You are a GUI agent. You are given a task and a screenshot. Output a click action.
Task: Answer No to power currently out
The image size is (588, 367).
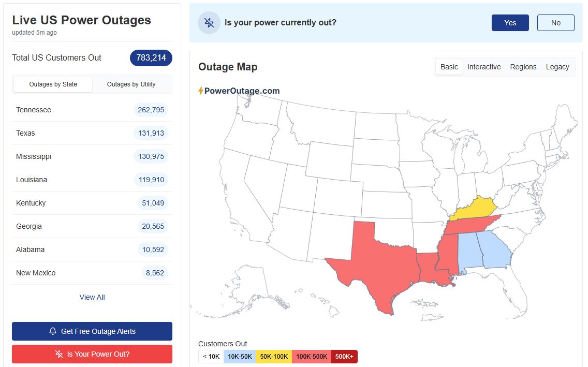tap(555, 23)
